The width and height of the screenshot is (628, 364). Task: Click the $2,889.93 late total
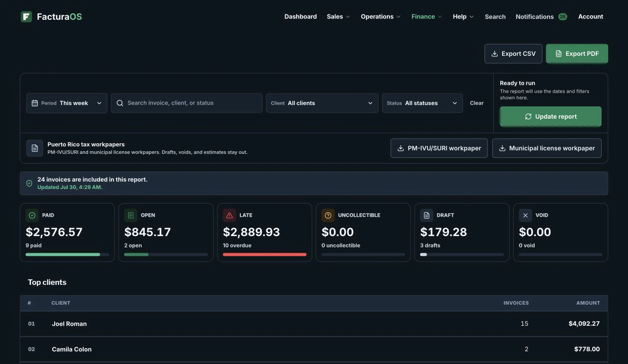(x=251, y=232)
